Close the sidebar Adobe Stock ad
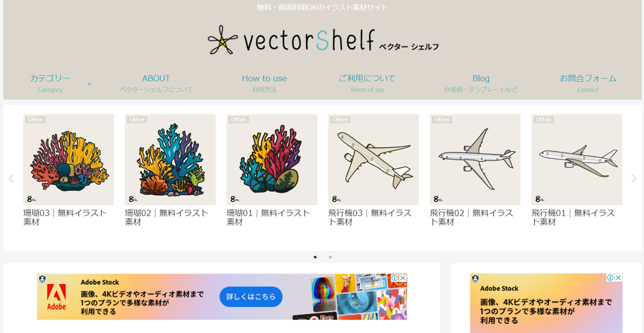This screenshot has width=644, height=333. click(x=618, y=278)
